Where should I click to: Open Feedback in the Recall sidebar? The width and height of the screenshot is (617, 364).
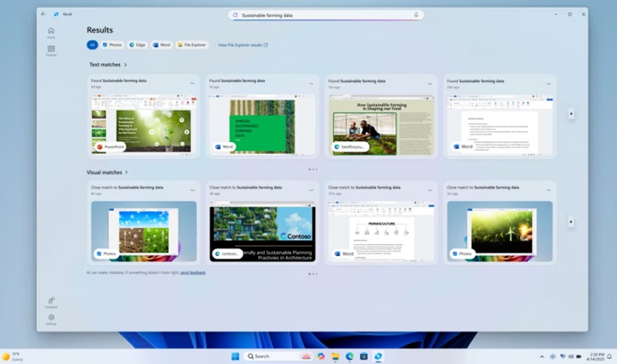pyautogui.click(x=51, y=302)
